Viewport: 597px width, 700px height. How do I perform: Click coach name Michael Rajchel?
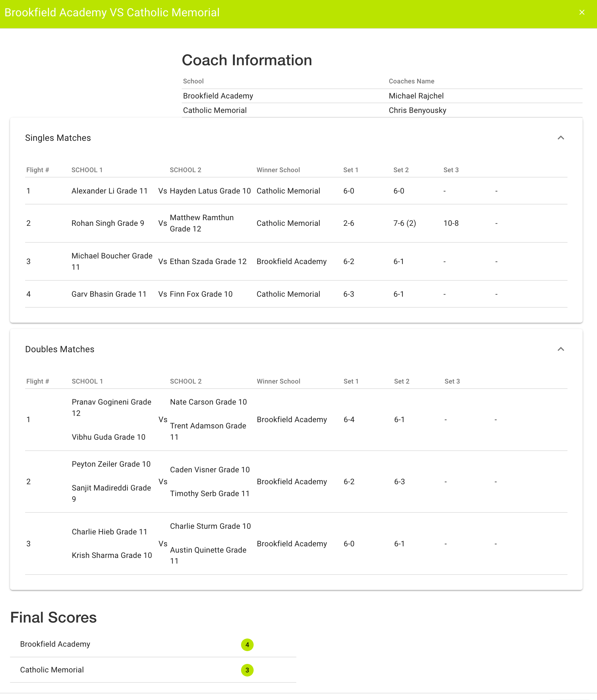click(x=416, y=96)
